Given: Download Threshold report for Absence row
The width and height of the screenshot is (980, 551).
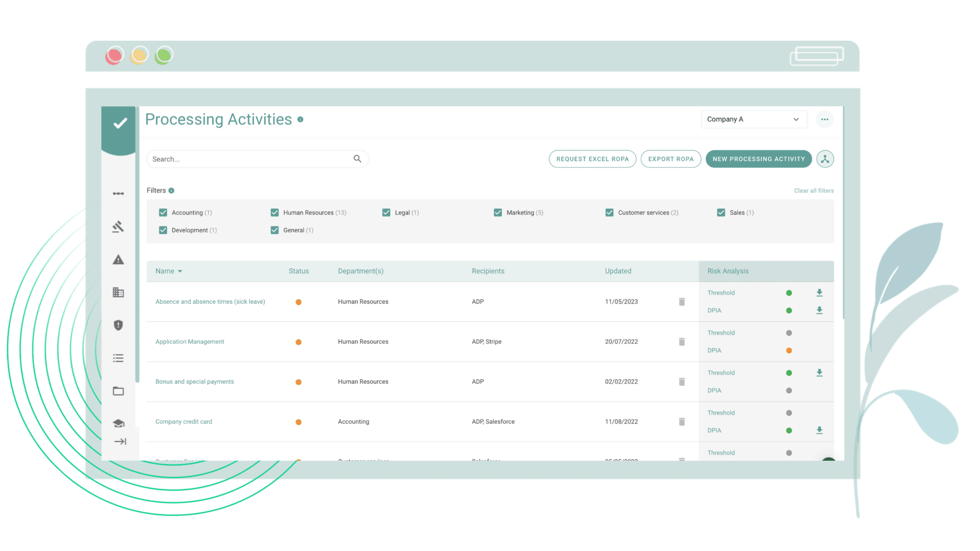Looking at the screenshot, I should tap(819, 293).
